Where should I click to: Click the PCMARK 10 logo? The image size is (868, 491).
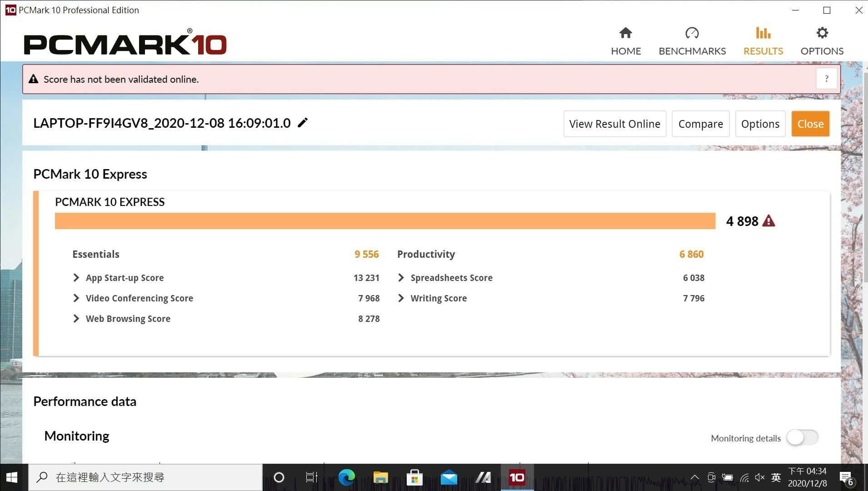point(125,42)
